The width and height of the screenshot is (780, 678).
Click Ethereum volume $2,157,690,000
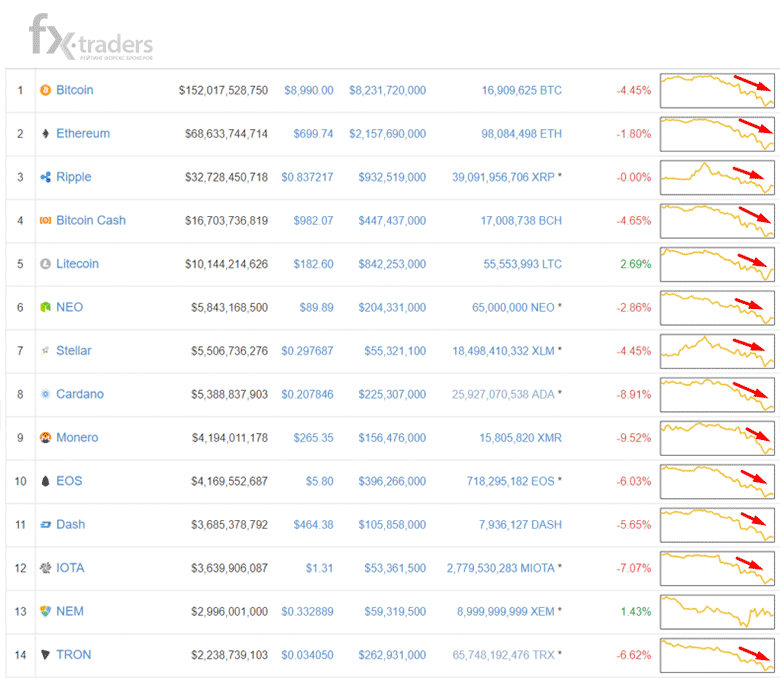pyautogui.click(x=388, y=133)
